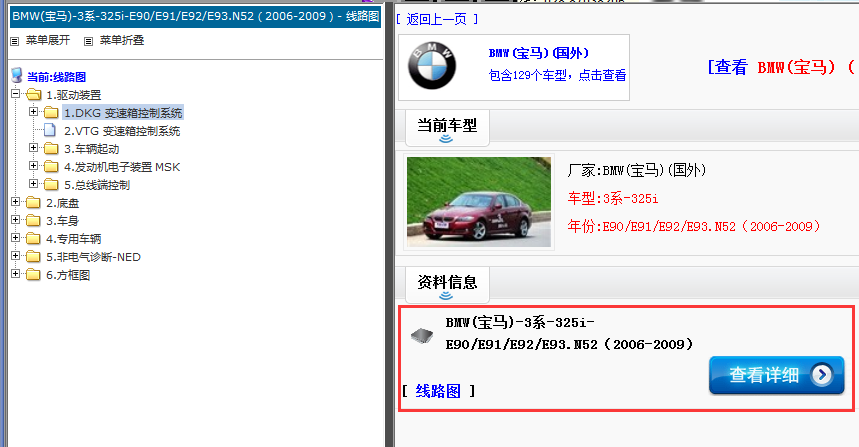Expand the 1.DKG 变速箱控制系统 node
This screenshot has width=859, height=447.
coord(34,112)
